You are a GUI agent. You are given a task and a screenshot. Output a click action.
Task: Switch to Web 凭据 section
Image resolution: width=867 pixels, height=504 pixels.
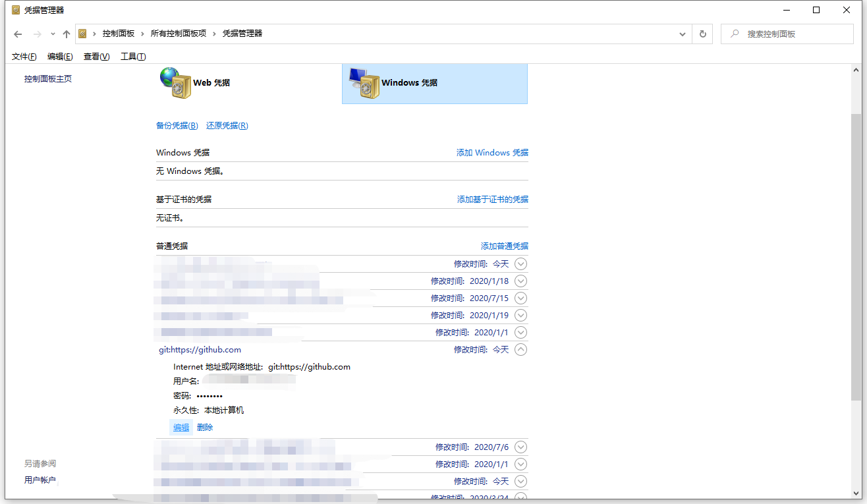point(196,83)
